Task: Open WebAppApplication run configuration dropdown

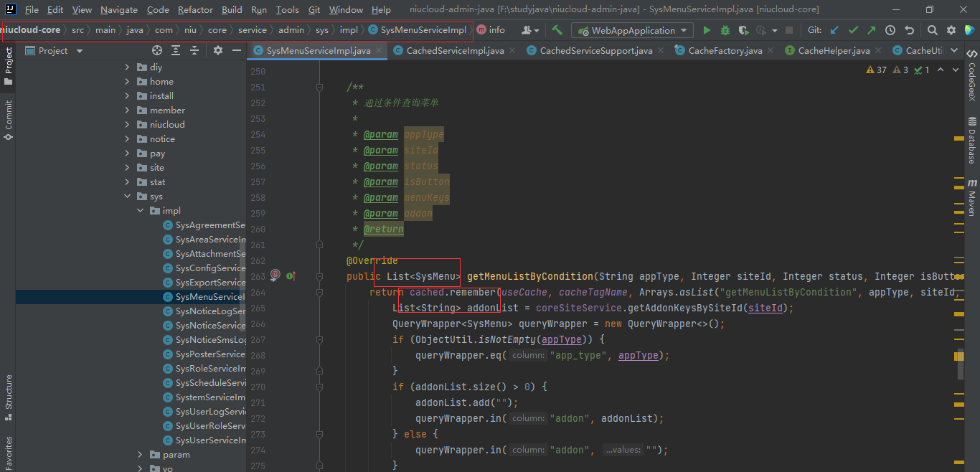Action: [x=632, y=30]
